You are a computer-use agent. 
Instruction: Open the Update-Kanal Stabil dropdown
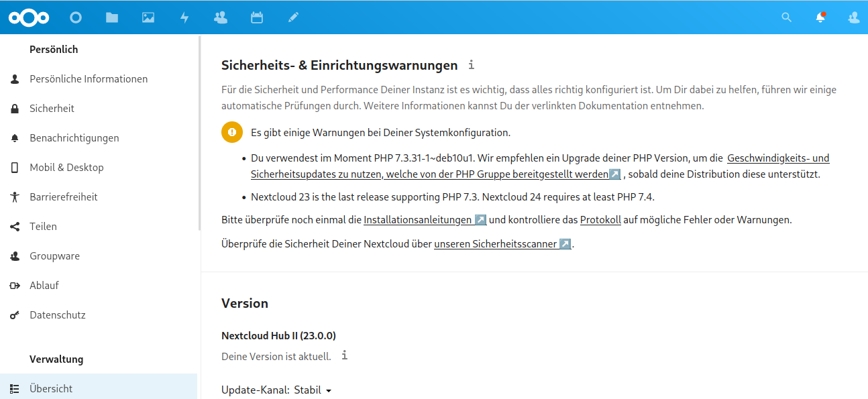(x=313, y=390)
